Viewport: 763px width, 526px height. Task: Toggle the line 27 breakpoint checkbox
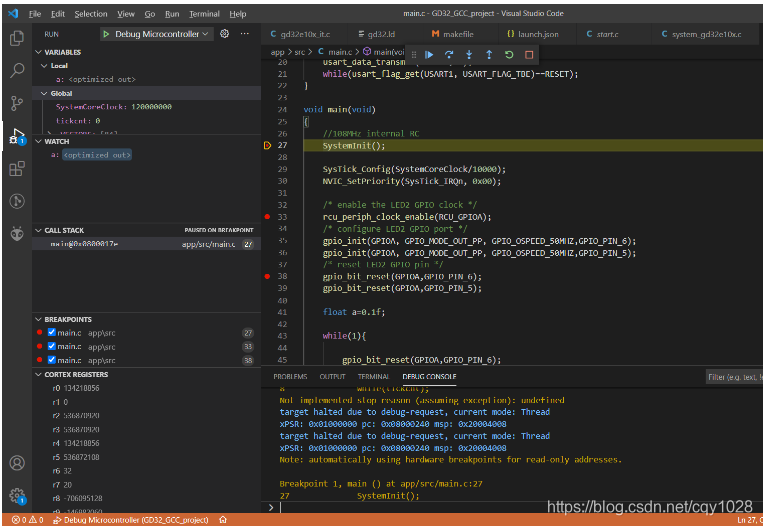click(x=52, y=332)
